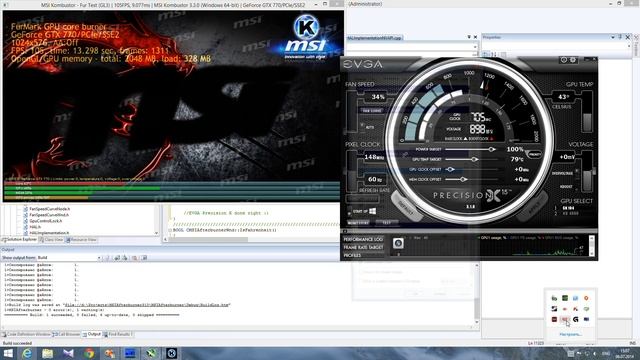This screenshot has width=640, height=360.
Task: Open Frame Rate Target section
Action: click(x=363, y=247)
